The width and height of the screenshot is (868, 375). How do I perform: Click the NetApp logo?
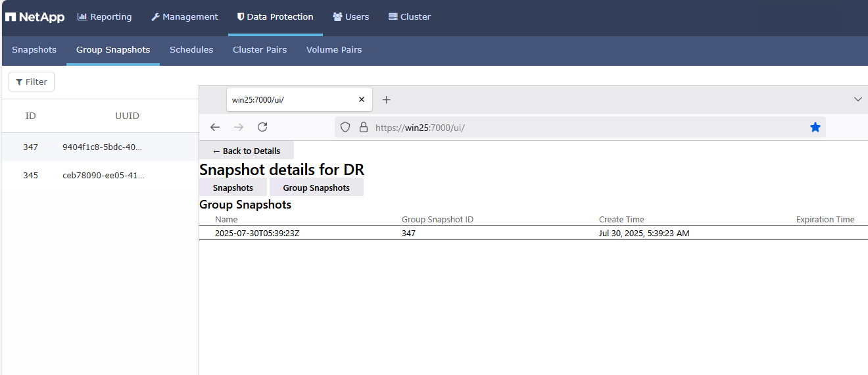point(35,17)
